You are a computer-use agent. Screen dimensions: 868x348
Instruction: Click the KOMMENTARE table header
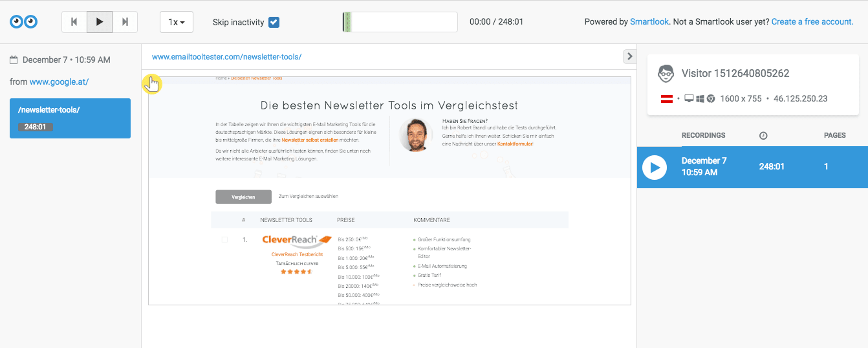coord(431,220)
